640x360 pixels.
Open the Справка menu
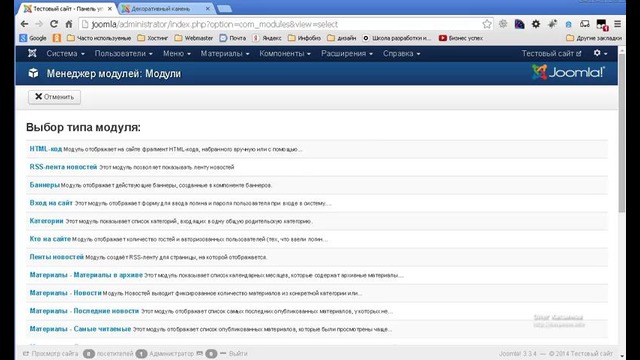pos(401,53)
